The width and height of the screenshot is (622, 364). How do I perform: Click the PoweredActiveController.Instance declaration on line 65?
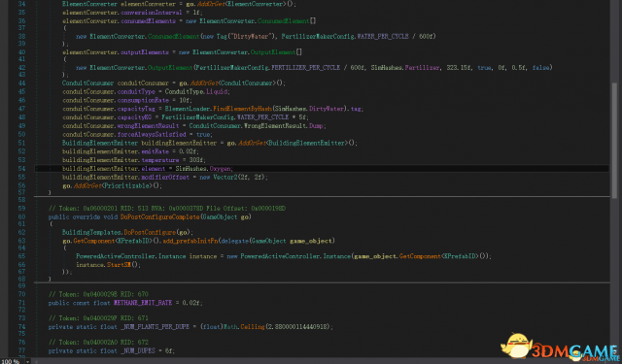(x=130, y=256)
